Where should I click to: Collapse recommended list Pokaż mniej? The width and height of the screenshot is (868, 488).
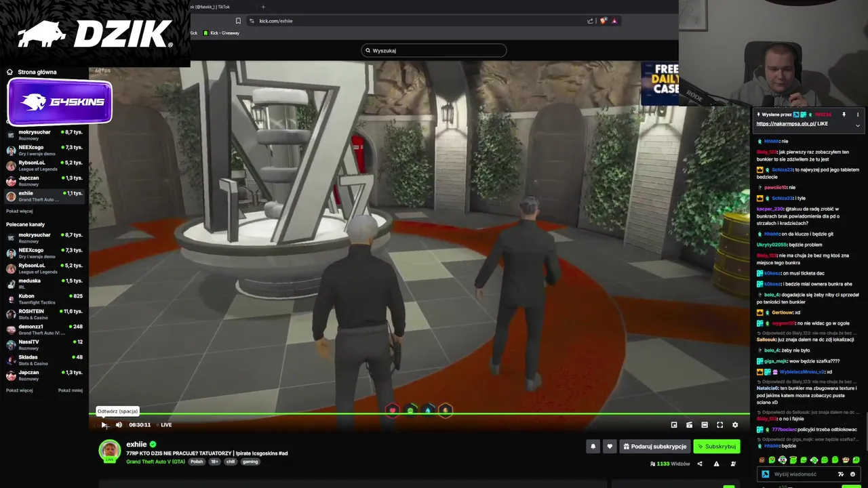point(71,390)
